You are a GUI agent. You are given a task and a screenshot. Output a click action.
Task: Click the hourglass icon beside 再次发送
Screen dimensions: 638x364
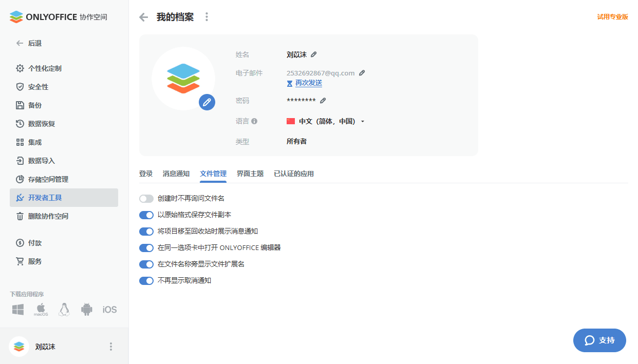click(290, 83)
